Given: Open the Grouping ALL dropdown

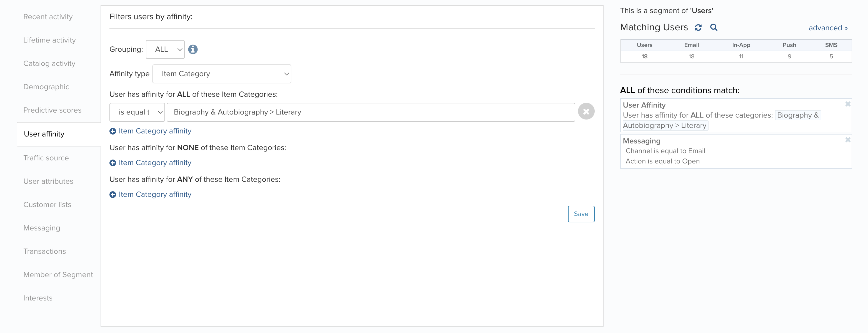Looking at the screenshot, I should (165, 49).
